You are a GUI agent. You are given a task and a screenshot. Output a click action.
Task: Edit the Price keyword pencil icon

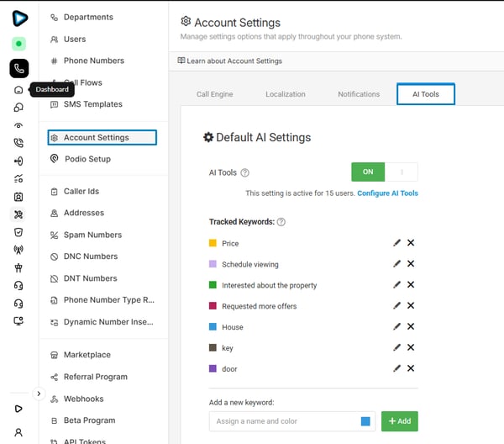click(x=396, y=243)
